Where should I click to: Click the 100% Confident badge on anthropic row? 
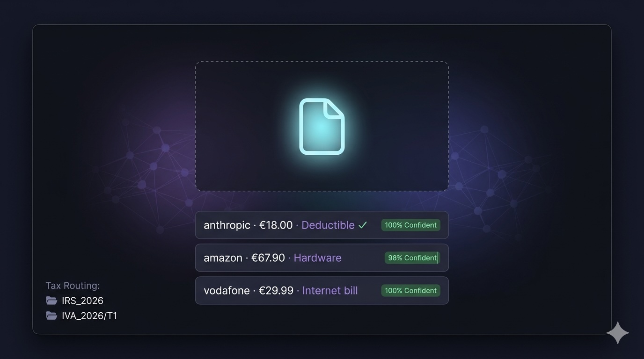point(410,225)
